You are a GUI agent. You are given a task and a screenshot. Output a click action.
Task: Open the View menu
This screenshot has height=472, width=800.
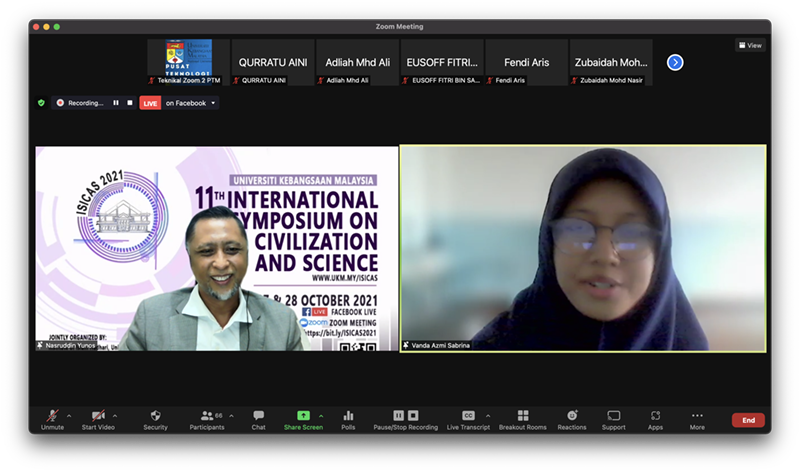750,45
